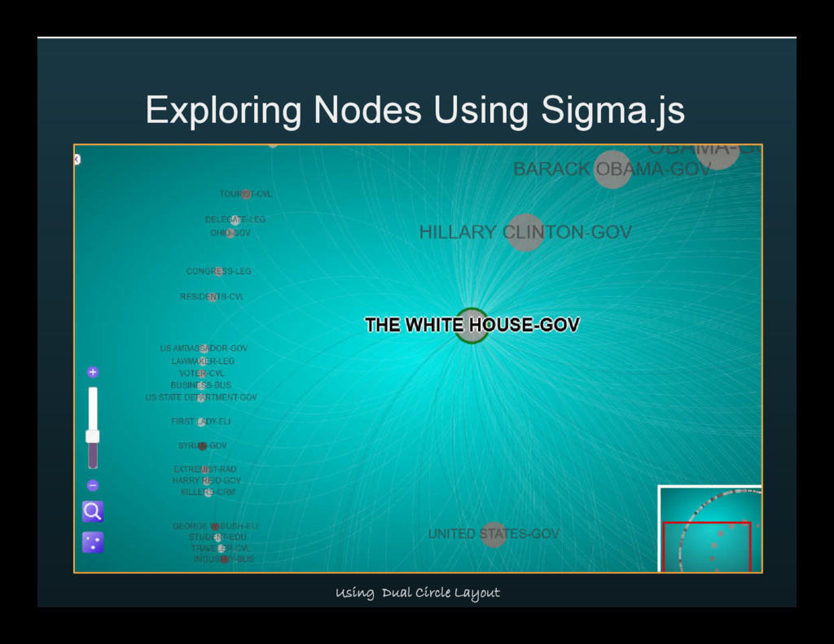The image size is (834, 644).
Task: Click the OHIO-GOV node label
Action: (230, 233)
